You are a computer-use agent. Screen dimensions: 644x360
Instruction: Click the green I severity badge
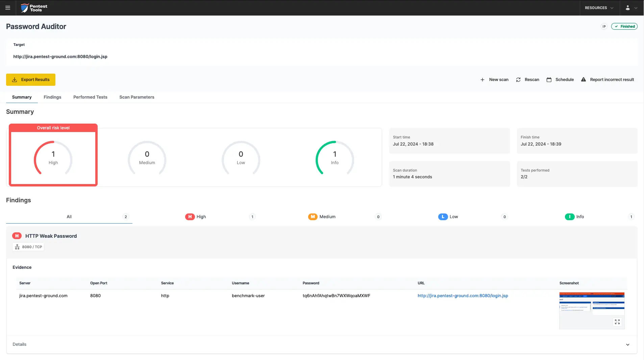pos(570,217)
